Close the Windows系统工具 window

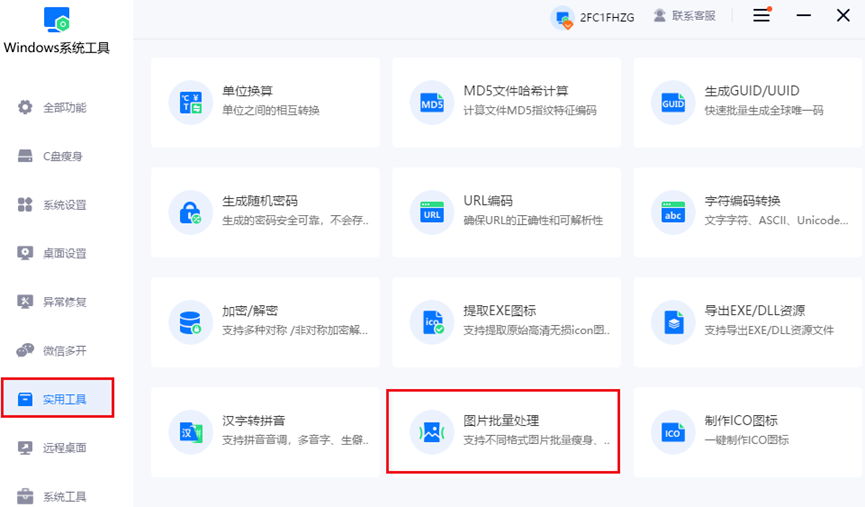(843, 15)
